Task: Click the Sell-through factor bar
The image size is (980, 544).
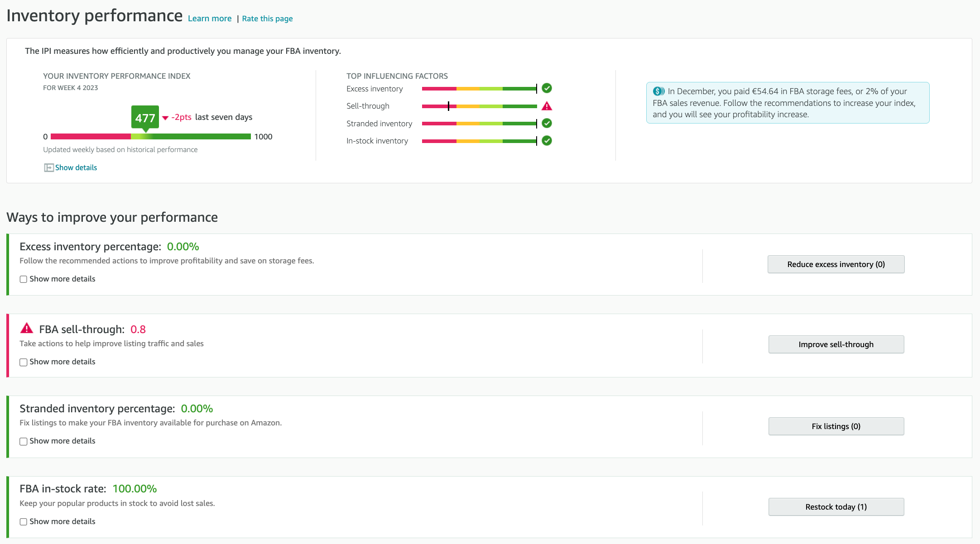Action: 479,106
